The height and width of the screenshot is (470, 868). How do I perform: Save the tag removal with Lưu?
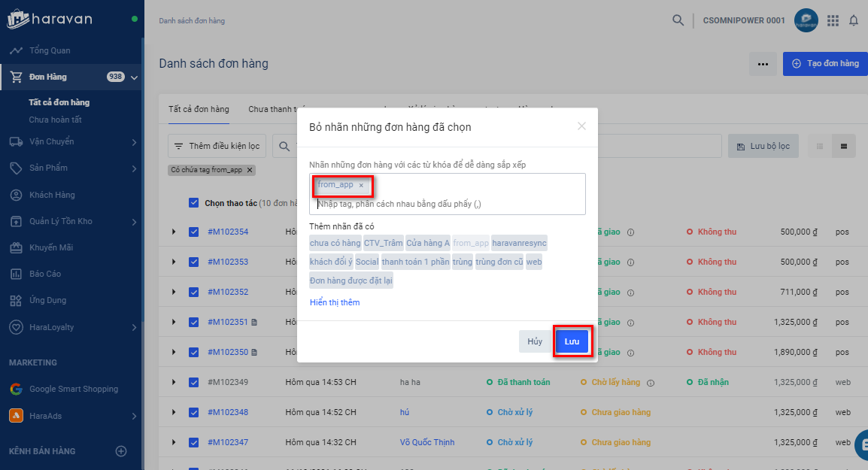572,341
